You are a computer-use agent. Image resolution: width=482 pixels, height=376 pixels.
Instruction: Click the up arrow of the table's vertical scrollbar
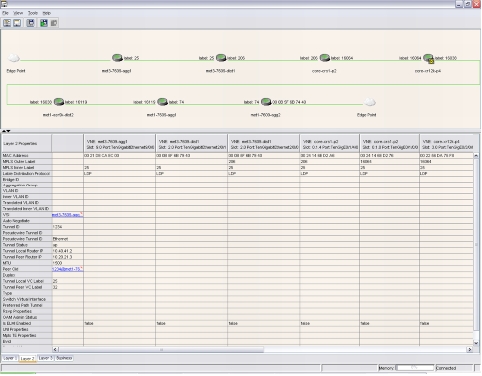coord(476,155)
